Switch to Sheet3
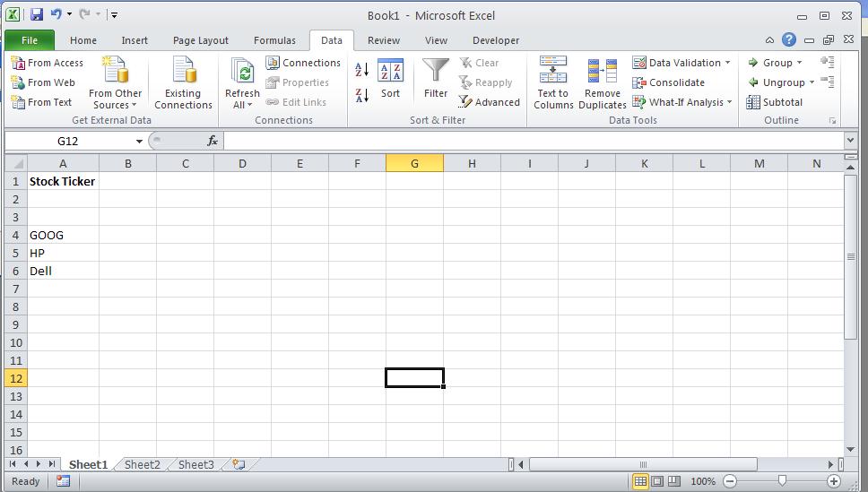868x492 pixels. [x=196, y=465]
